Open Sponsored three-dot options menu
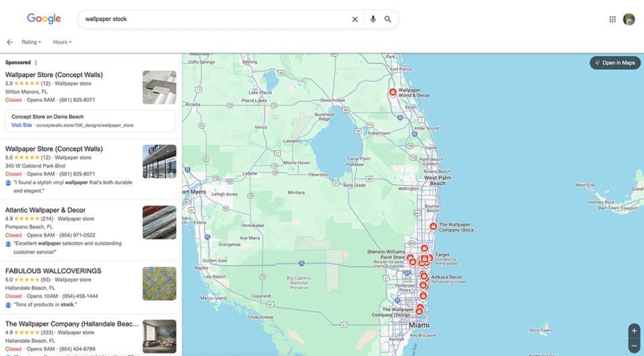The height and width of the screenshot is (356, 644). click(x=36, y=63)
